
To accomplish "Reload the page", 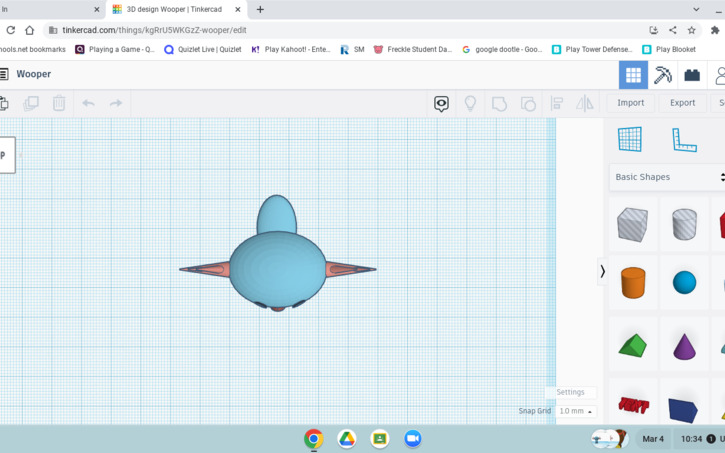I will click(x=11, y=30).
